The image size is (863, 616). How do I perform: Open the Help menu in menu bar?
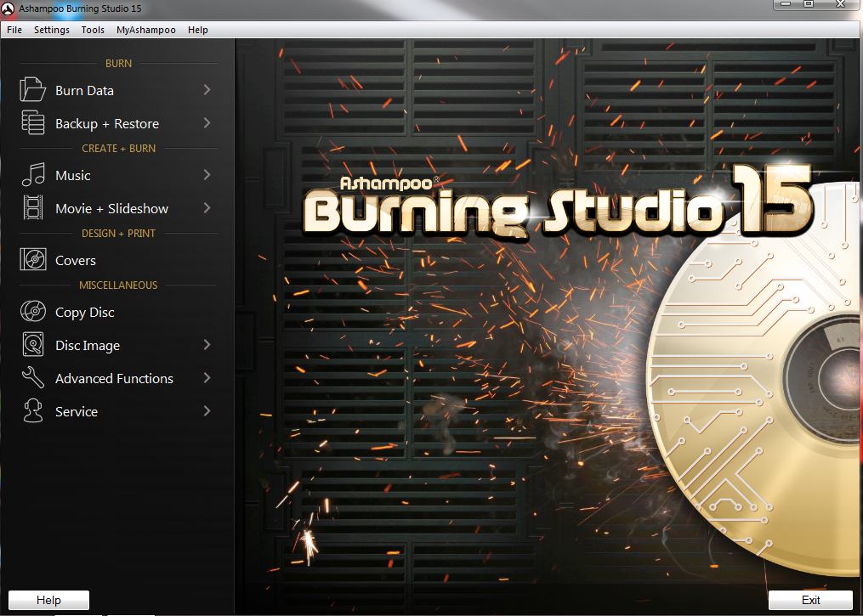click(197, 30)
